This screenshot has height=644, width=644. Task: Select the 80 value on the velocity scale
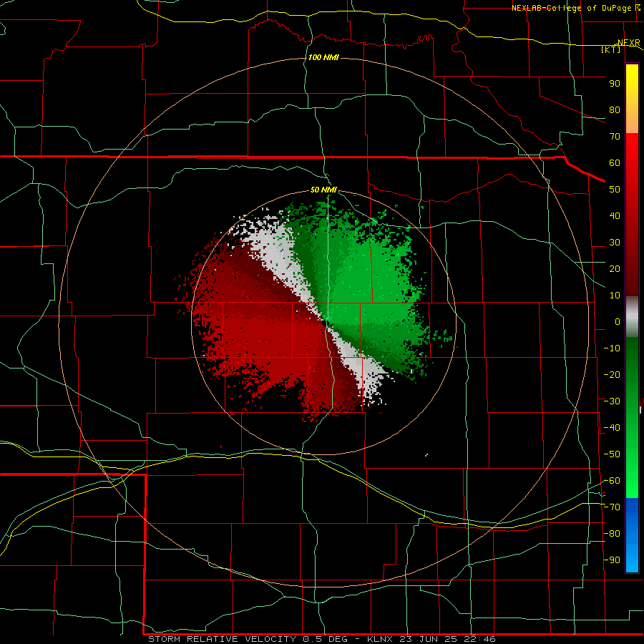(615, 109)
